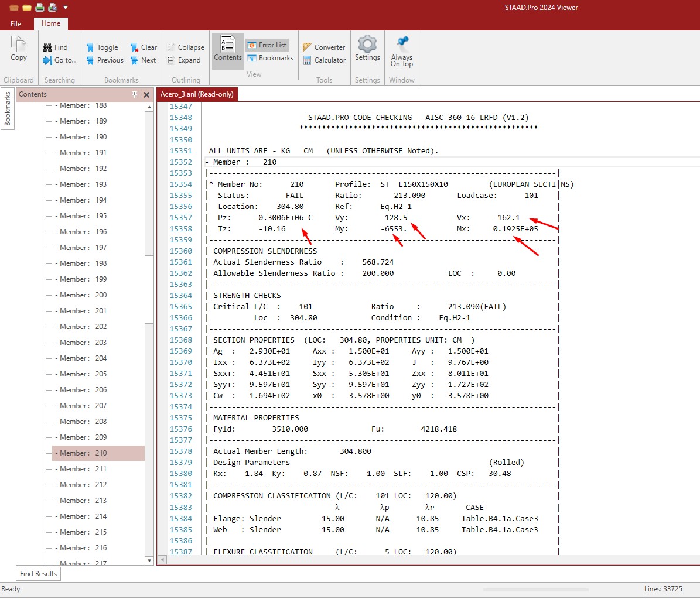Close the Contents panel
Viewport: 700px width, 599px height.
tap(146, 95)
